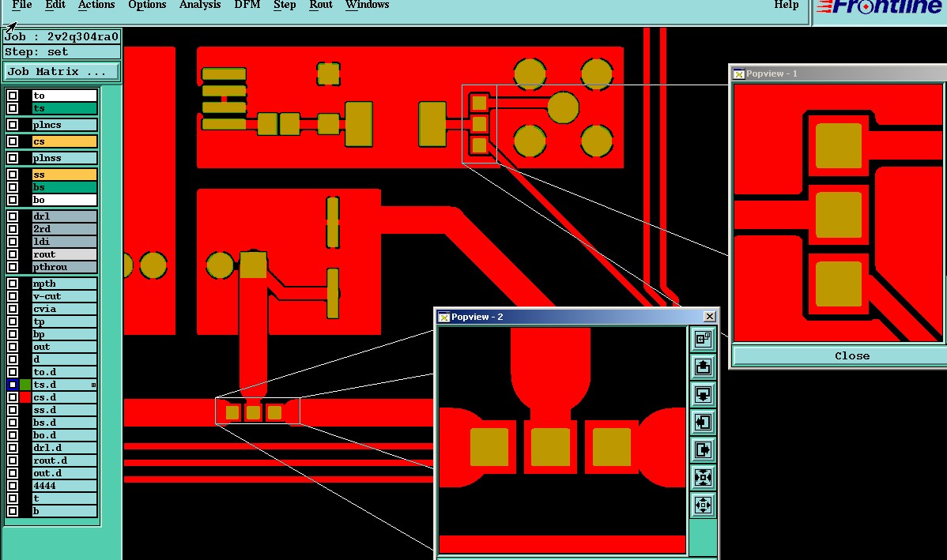Open the Step menu
The width and height of the screenshot is (947, 560).
(x=285, y=5)
